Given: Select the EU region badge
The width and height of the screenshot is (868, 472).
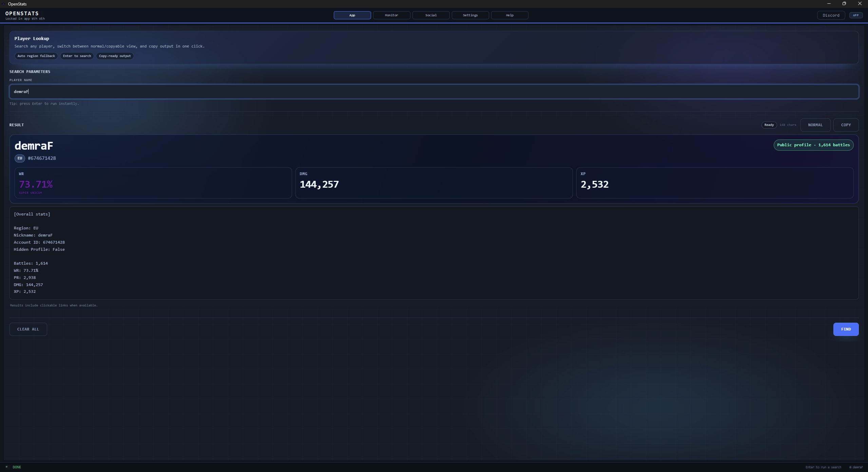Looking at the screenshot, I should [x=20, y=158].
